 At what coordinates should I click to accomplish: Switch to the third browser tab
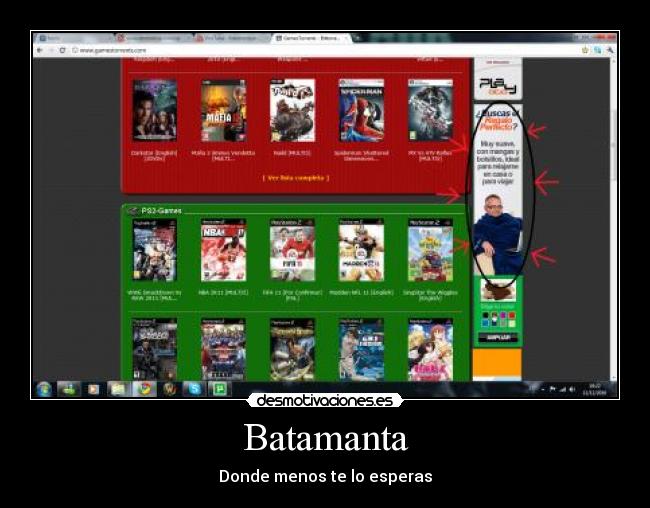[232, 38]
